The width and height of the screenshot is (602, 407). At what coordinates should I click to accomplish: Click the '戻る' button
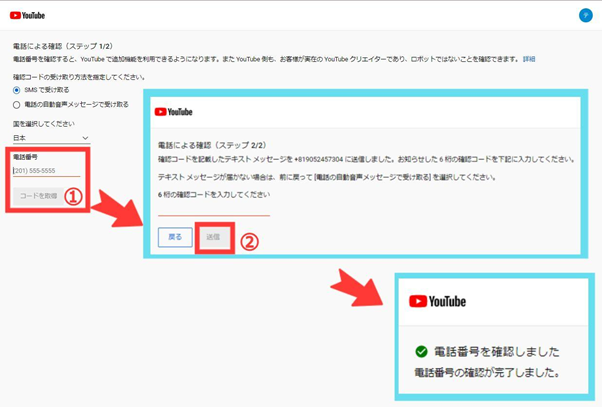tap(175, 237)
